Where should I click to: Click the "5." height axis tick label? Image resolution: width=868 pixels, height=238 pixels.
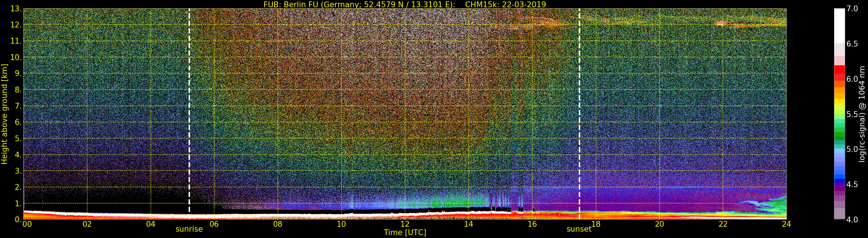18,138
